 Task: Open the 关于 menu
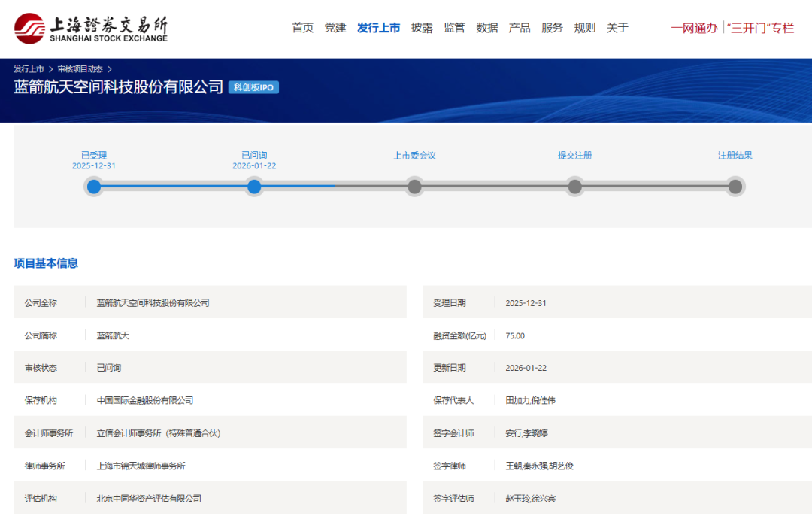coord(617,27)
